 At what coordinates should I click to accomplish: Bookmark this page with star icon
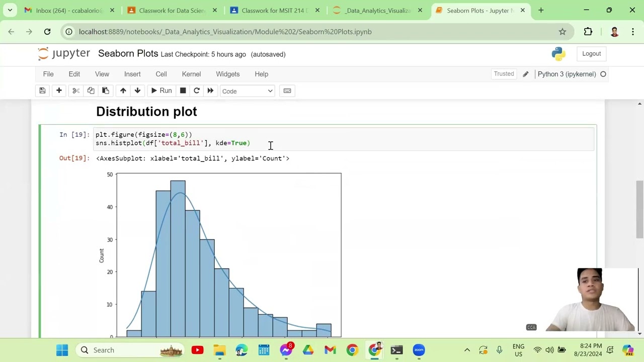(x=562, y=32)
